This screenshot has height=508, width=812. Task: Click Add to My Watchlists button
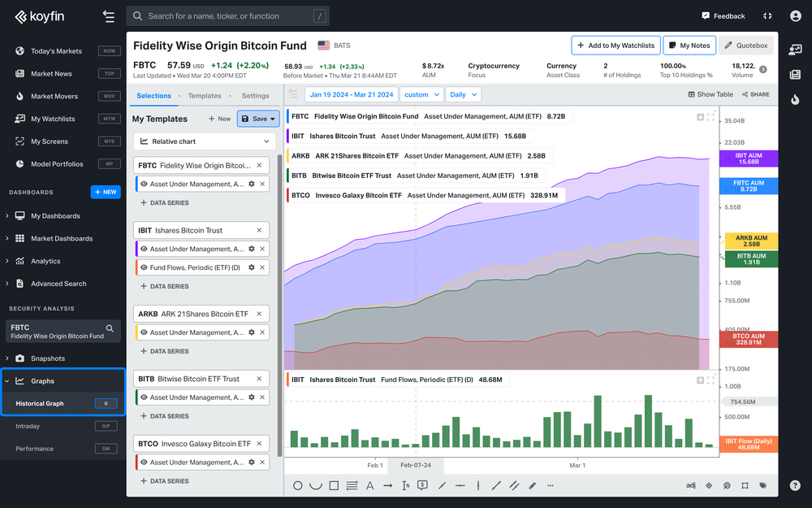click(x=615, y=45)
